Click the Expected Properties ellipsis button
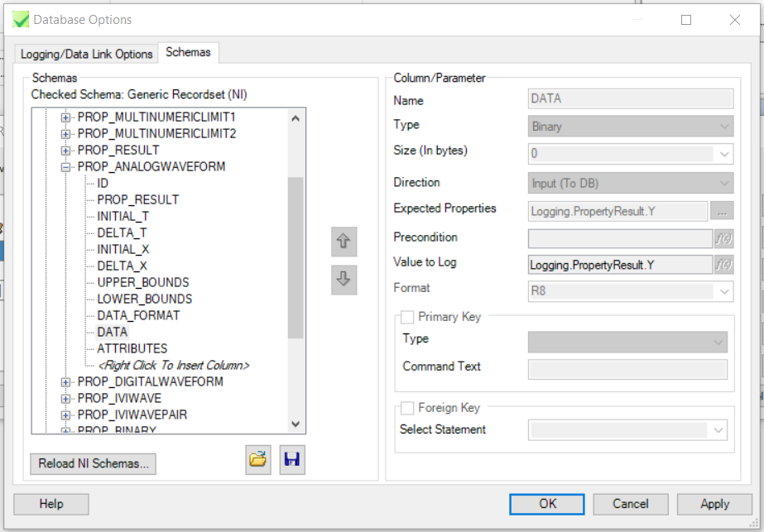 tap(723, 210)
